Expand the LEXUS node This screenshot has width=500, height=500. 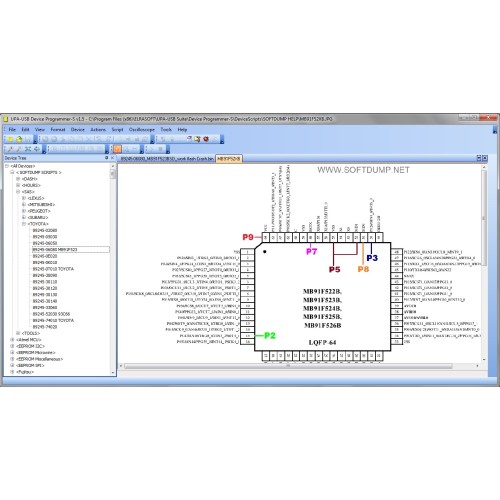24,198
